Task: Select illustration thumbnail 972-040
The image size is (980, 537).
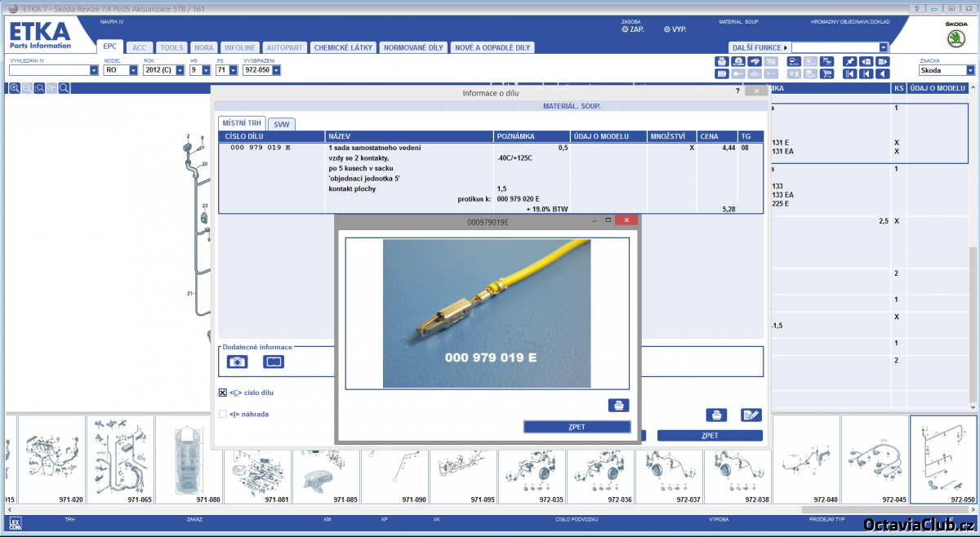Action: [x=806, y=459]
